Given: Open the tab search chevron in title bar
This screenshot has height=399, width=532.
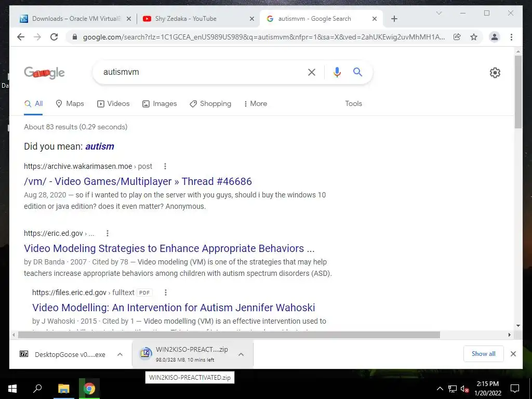Looking at the screenshot, I should (x=438, y=13).
